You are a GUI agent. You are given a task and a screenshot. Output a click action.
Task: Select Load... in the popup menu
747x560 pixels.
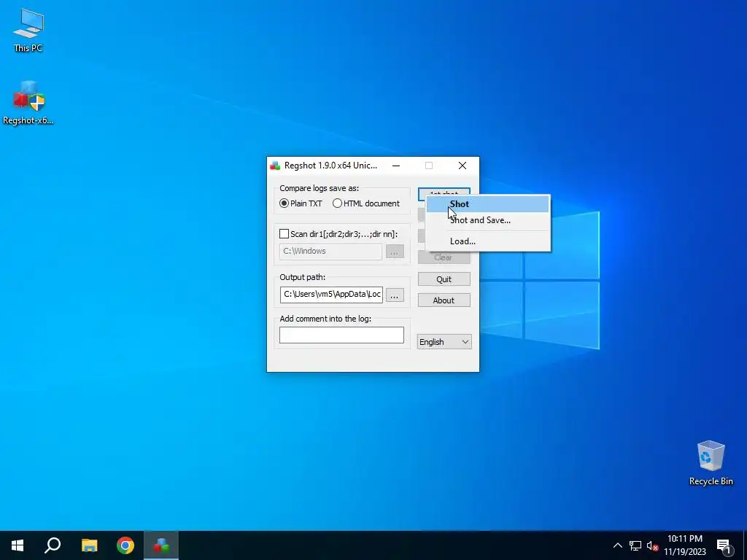[x=488, y=241]
